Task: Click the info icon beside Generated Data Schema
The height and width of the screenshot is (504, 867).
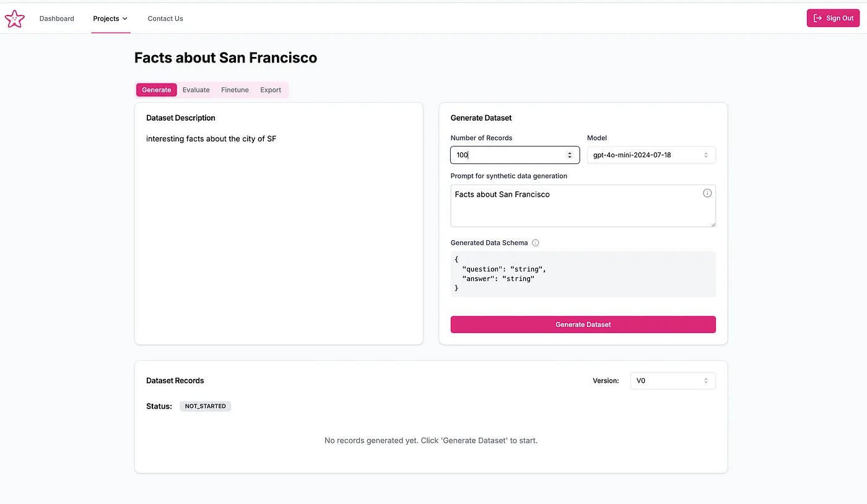Action: pyautogui.click(x=536, y=243)
